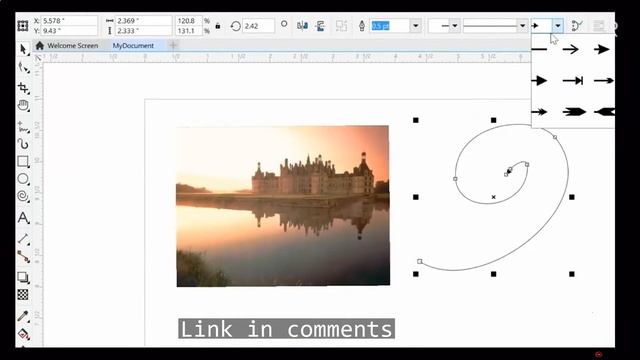The height and width of the screenshot is (360, 640).
Task: Select the Pick tool arrow
Action: [23, 50]
